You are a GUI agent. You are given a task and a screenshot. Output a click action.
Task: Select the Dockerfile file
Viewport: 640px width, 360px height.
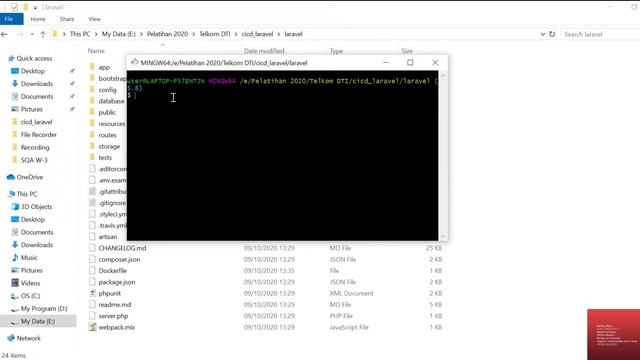coord(113,271)
